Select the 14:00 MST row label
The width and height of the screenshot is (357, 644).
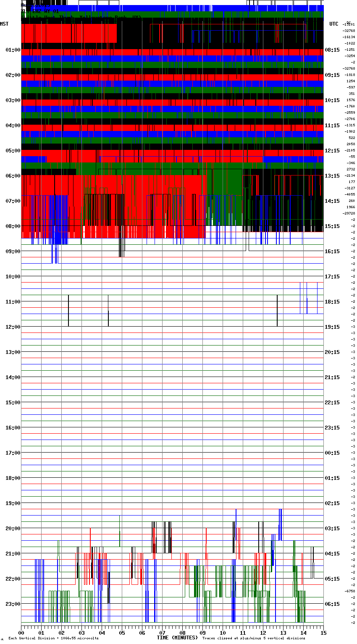pyautogui.click(x=13, y=377)
